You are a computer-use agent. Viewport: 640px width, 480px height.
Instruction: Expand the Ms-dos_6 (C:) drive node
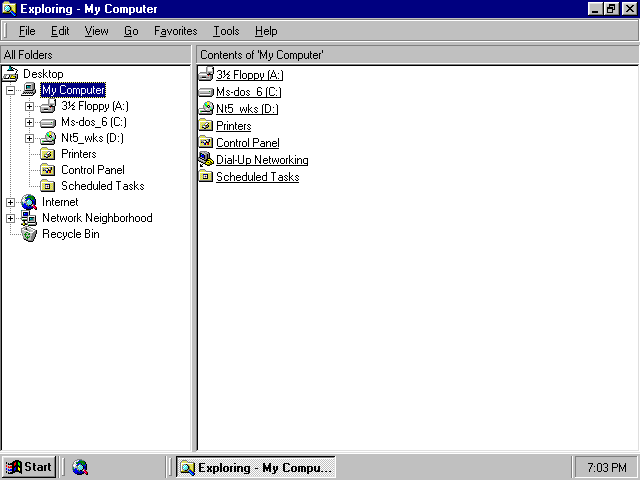[30, 122]
